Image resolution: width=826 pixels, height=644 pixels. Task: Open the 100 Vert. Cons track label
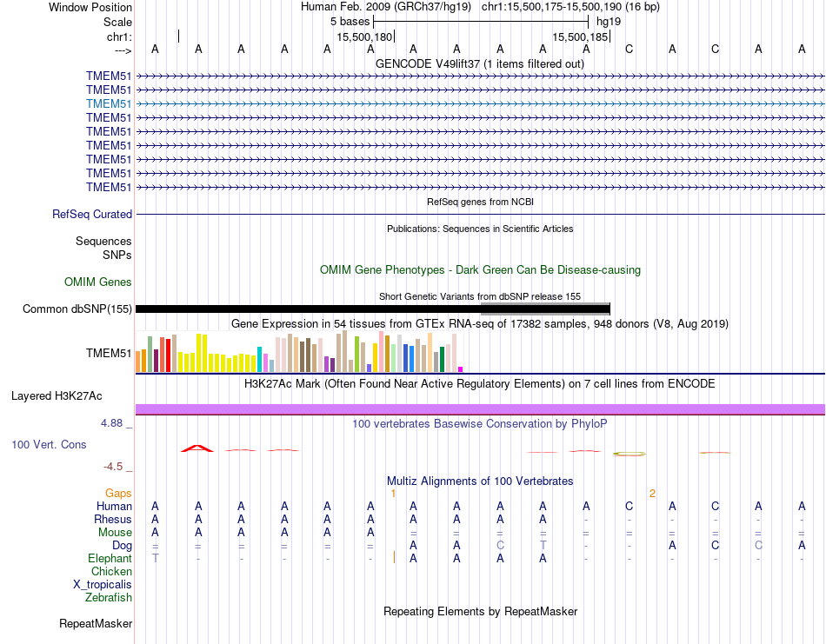[x=49, y=444]
